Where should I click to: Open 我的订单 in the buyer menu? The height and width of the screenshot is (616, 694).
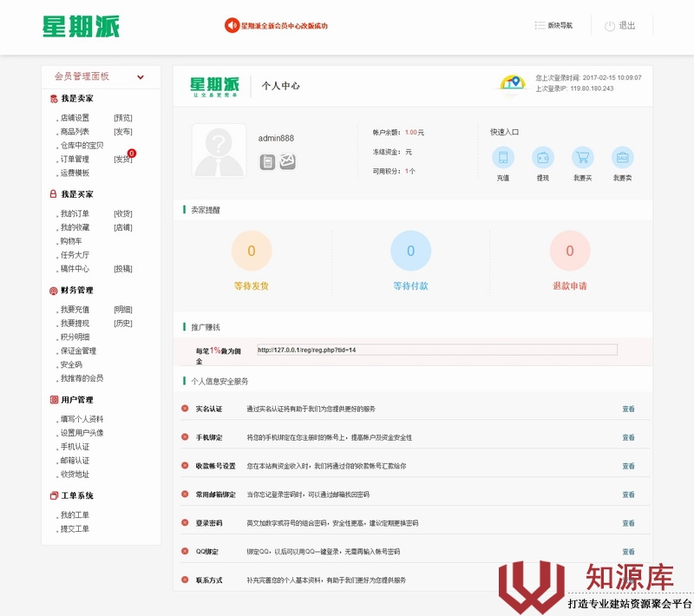pyautogui.click(x=75, y=213)
